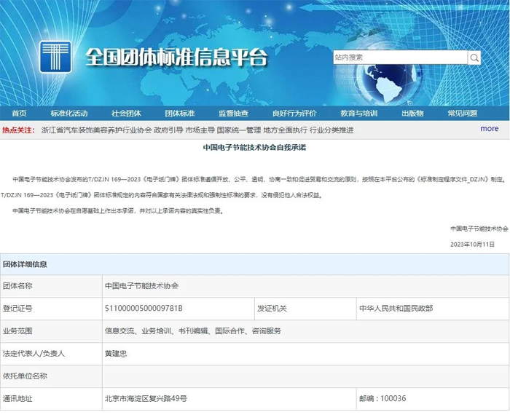Open the 地方全面执行 link
The width and height of the screenshot is (510, 420).
pyautogui.click(x=285, y=130)
